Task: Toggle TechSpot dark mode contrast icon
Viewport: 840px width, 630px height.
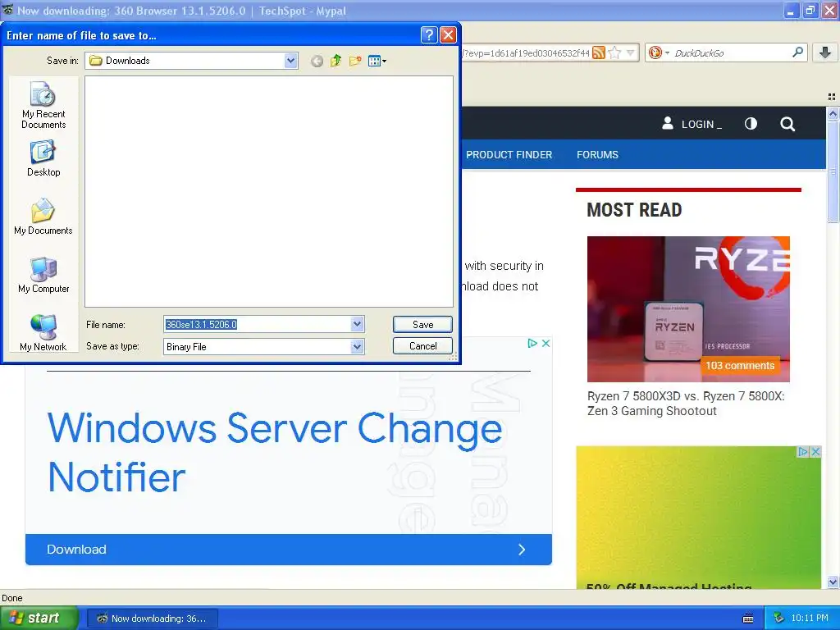Action: click(751, 124)
